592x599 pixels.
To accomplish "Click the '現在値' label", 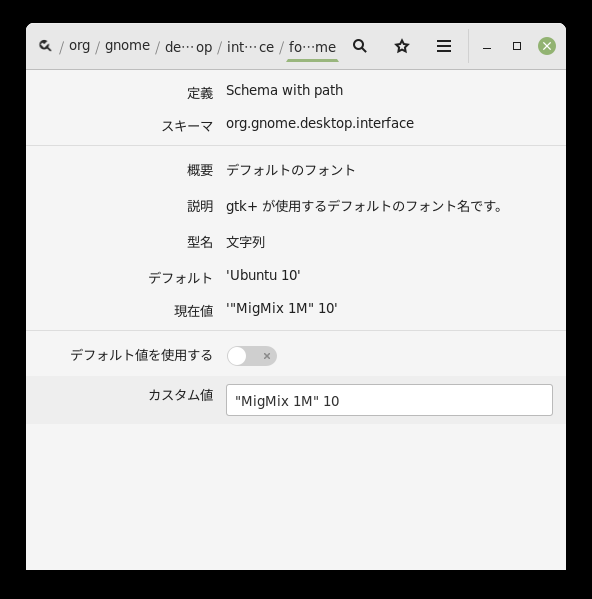I will pos(194,311).
